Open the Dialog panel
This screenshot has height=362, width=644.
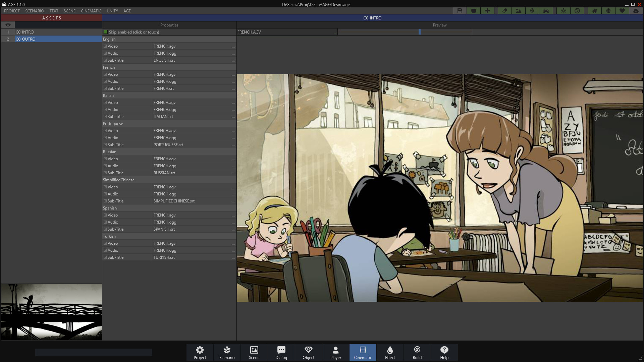281,352
